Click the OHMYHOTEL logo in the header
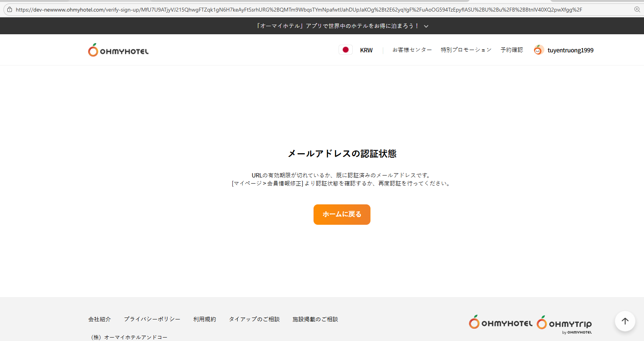Viewport: 644px width, 341px height. pyautogui.click(x=118, y=50)
